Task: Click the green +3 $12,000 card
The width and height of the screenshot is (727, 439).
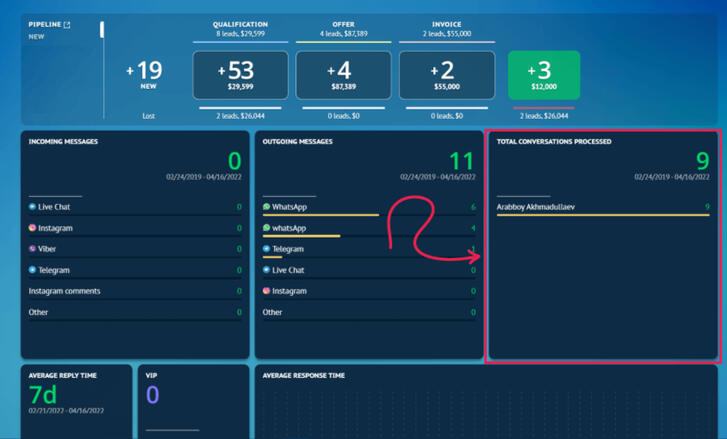Action: pyautogui.click(x=543, y=76)
